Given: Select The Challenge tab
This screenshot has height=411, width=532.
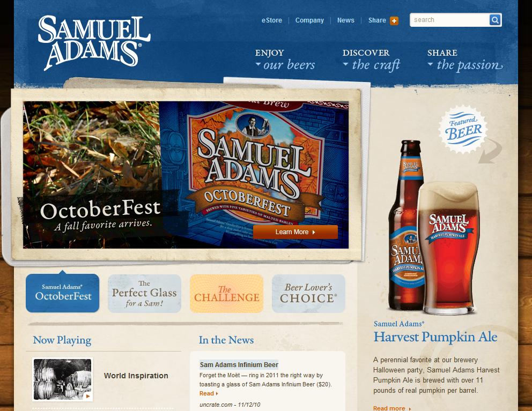Looking at the screenshot, I should (x=226, y=293).
